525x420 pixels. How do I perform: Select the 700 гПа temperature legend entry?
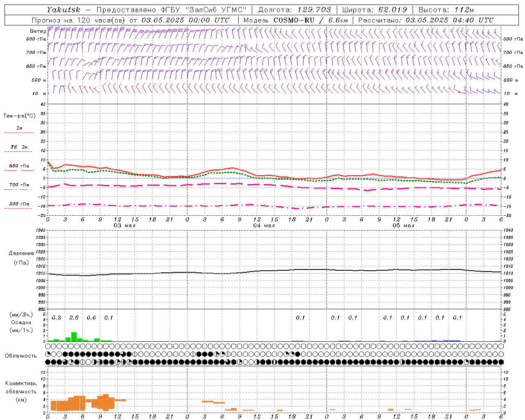click(19, 185)
